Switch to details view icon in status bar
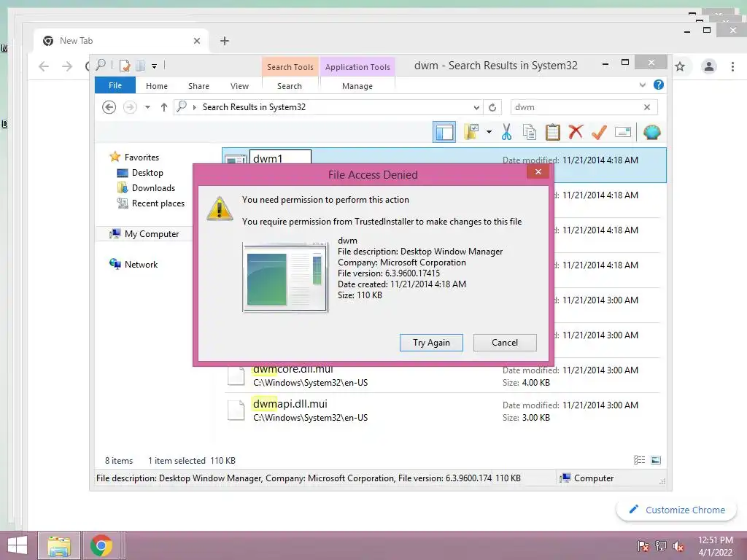This screenshot has height=560, width=747. click(639, 460)
